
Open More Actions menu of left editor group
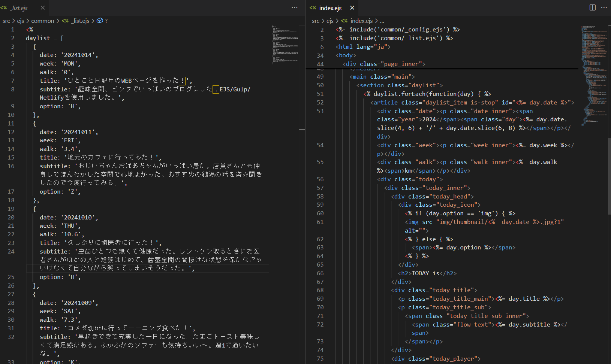click(295, 8)
